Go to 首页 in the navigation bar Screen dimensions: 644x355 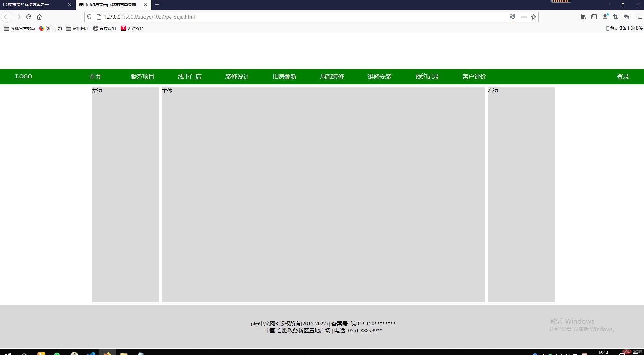tap(95, 77)
